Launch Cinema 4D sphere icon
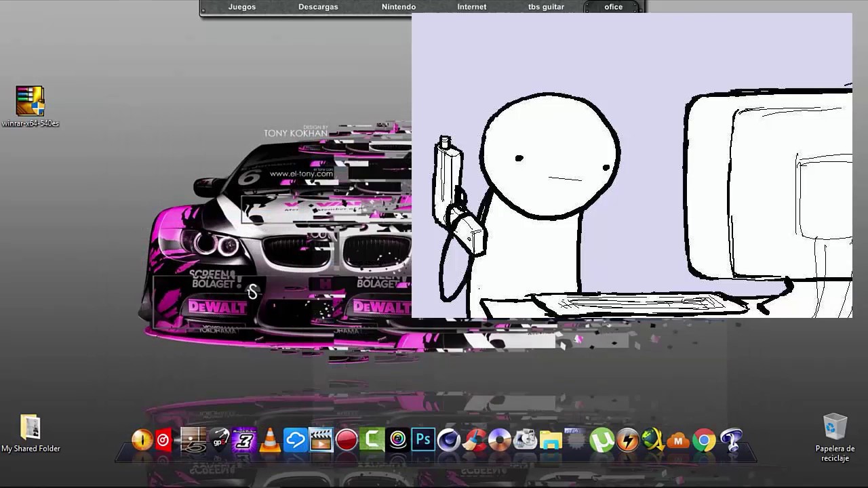 click(449, 441)
